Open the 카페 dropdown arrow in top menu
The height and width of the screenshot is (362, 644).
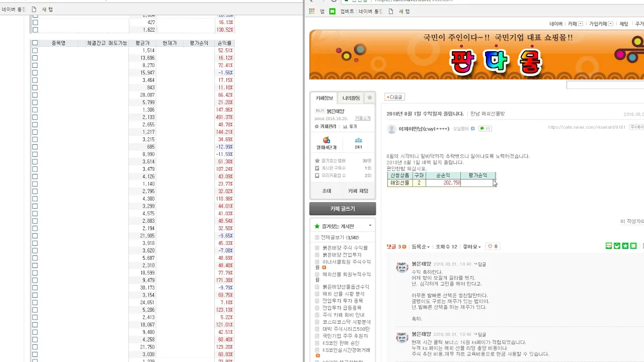(581, 24)
